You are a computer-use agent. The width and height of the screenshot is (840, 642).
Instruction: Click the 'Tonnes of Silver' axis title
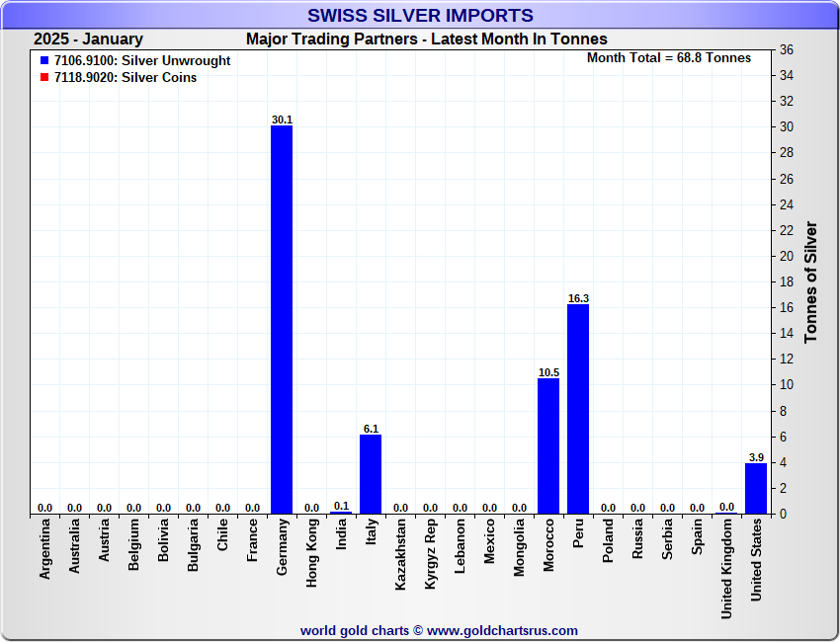[811, 282]
